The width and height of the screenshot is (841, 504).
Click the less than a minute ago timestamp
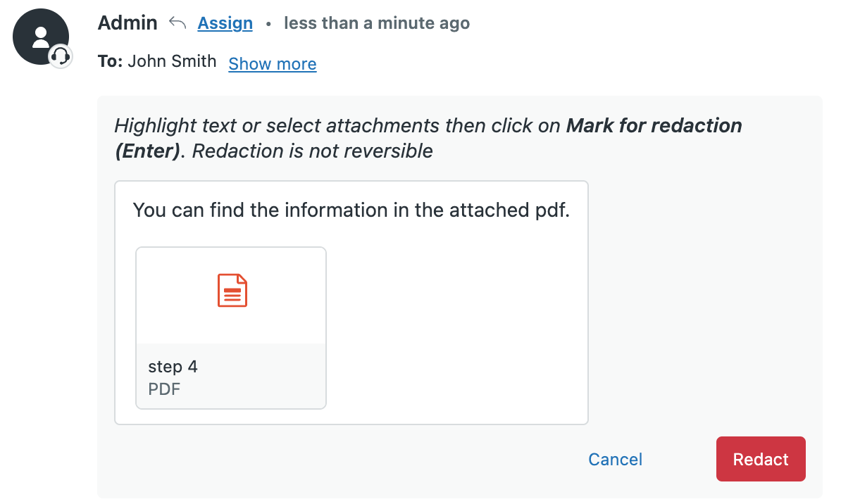pos(377,23)
